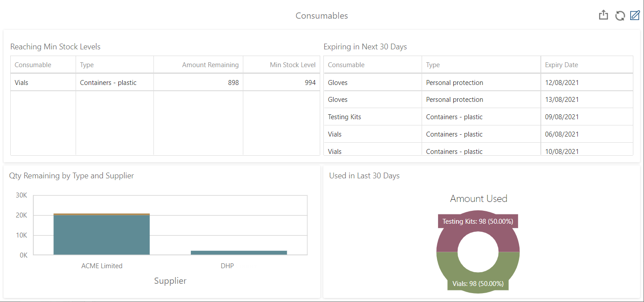
Task: Refresh the Consumables dashboard
Action: [620, 16]
